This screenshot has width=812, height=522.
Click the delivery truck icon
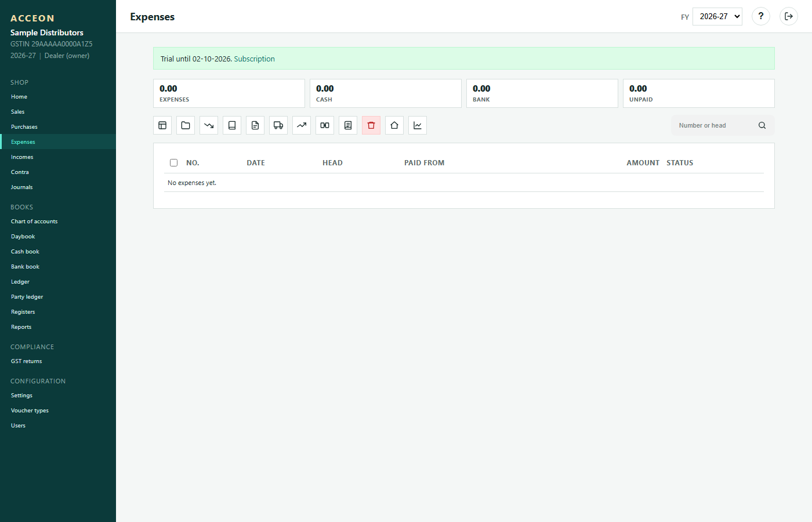pos(278,125)
